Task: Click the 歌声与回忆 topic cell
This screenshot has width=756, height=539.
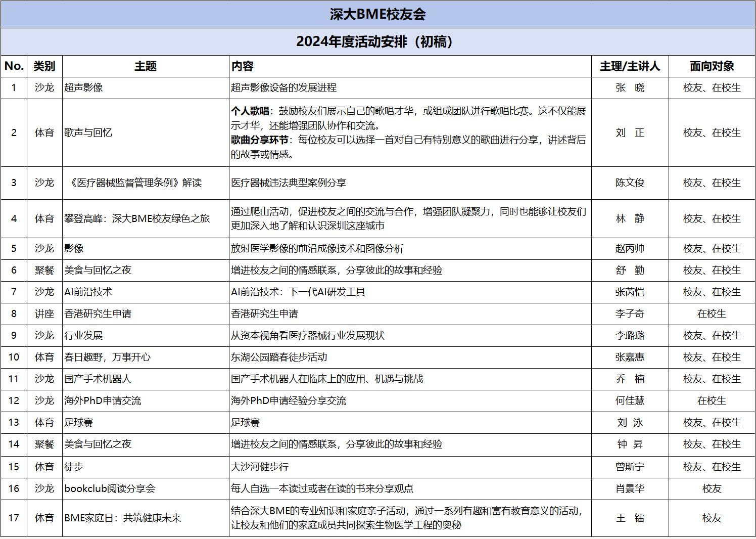Action: 146,132
